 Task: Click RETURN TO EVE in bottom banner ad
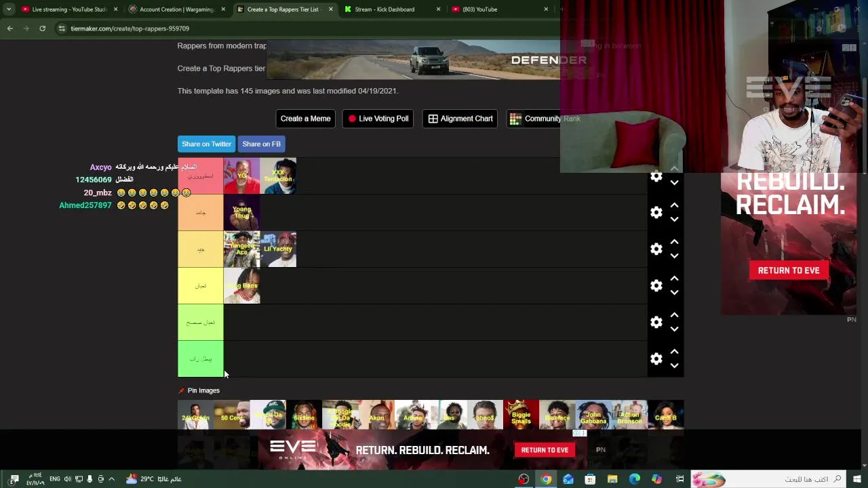(x=545, y=450)
